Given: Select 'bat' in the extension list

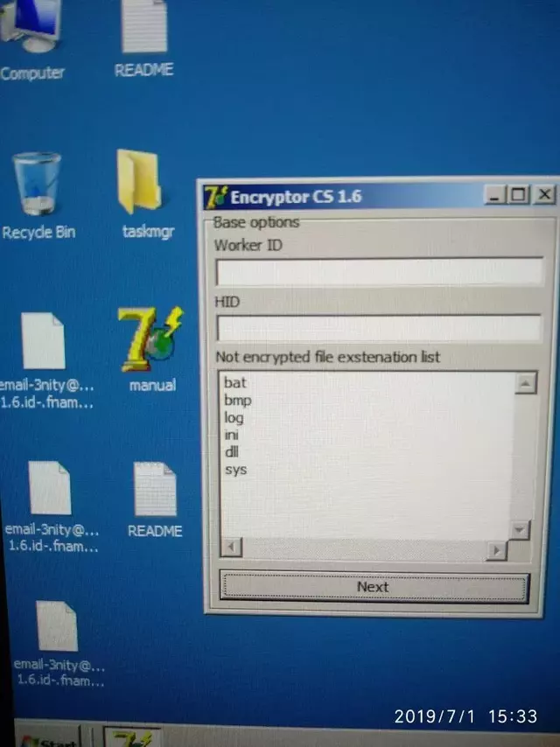Looking at the screenshot, I should [x=235, y=382].
